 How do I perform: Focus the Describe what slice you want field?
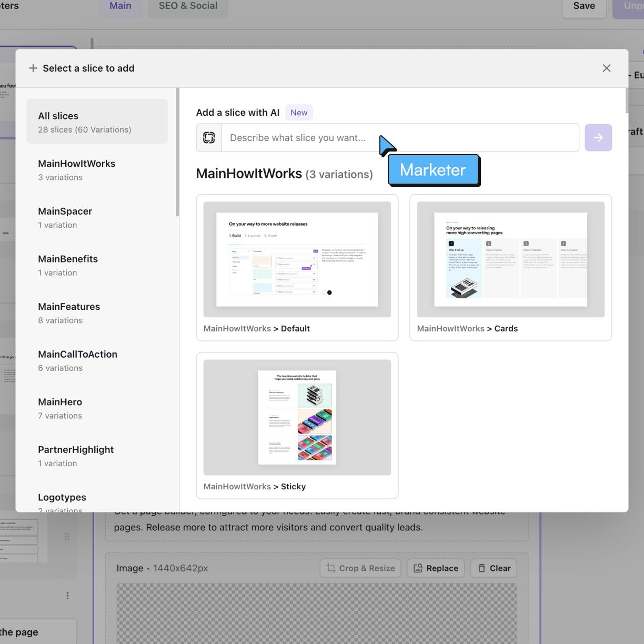(400, 138)
